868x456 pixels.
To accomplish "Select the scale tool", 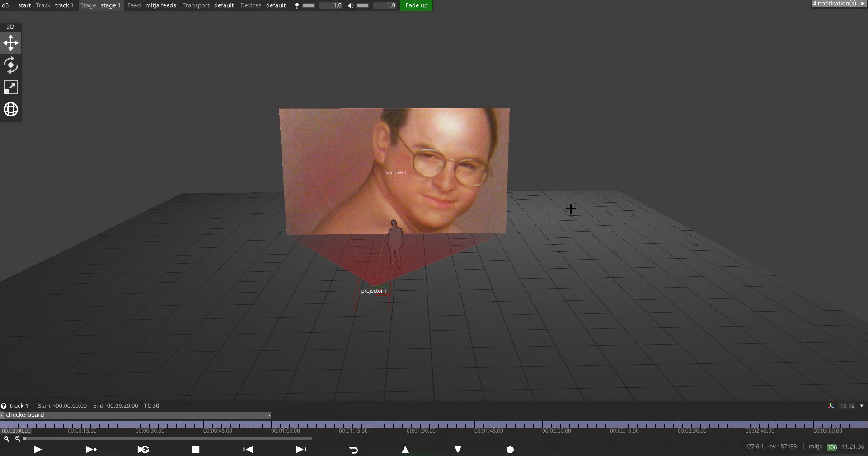I will [11, 88].
